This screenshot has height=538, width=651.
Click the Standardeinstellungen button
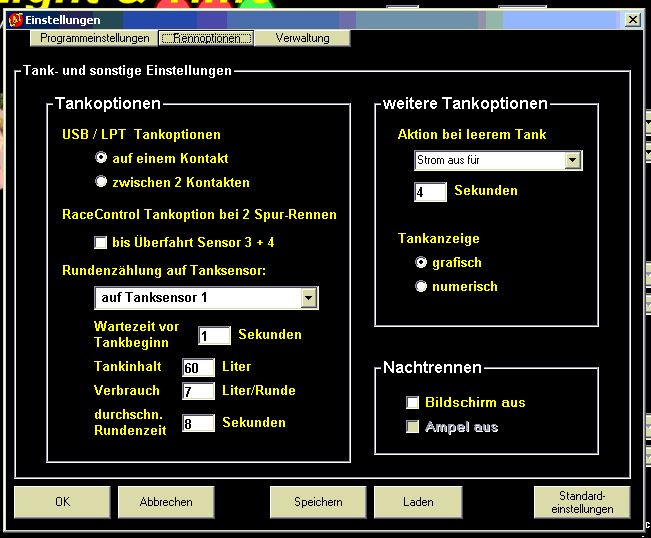[x=581, y=502]
